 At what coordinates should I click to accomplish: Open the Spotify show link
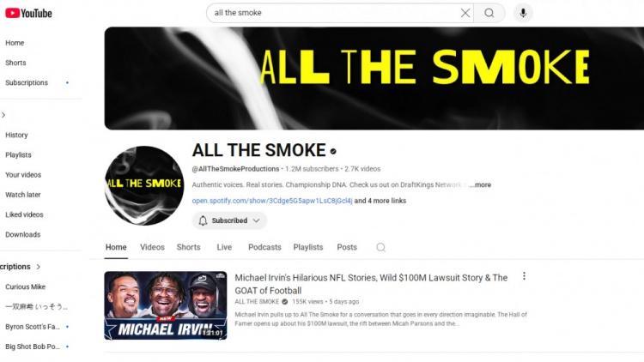272,201
